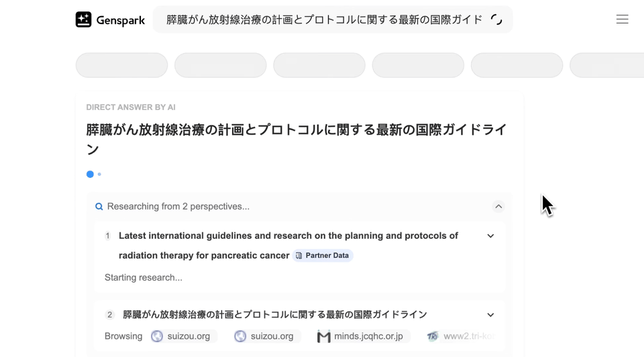The width and height of the screenshot is (644, 357).
Task: Click the Partner Data label
Action: [x=327, y=256]
